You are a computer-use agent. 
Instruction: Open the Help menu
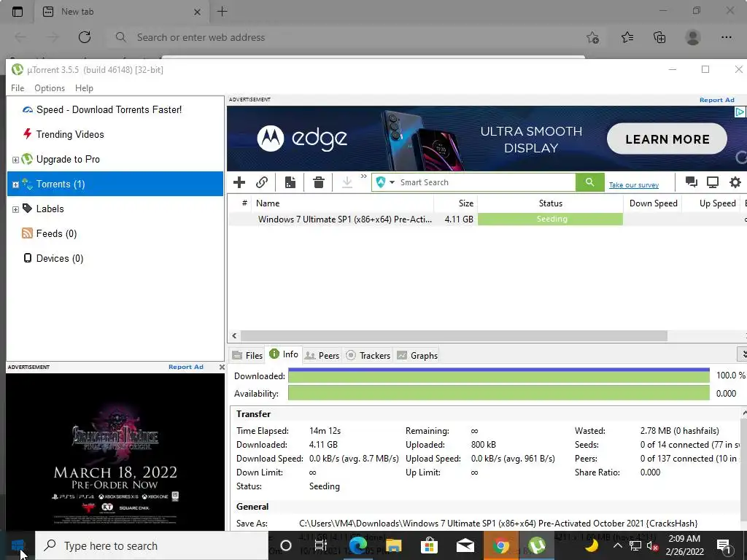pyautogui.click(x=85, y=88)
